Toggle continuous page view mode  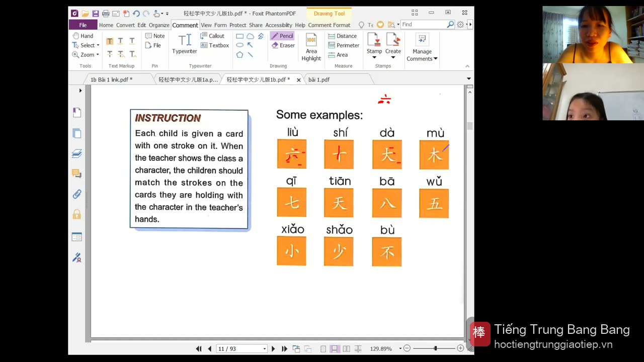click(334, 348)
